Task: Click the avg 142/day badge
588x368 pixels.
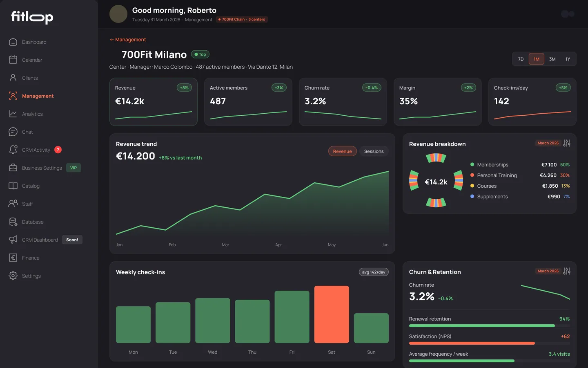Action: (374, 272)
